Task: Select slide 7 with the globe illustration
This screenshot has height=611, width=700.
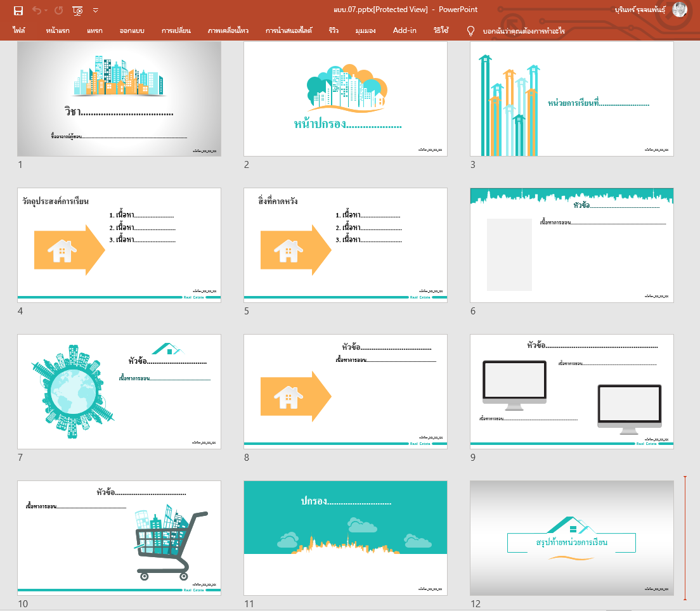Action: [119, 392]
